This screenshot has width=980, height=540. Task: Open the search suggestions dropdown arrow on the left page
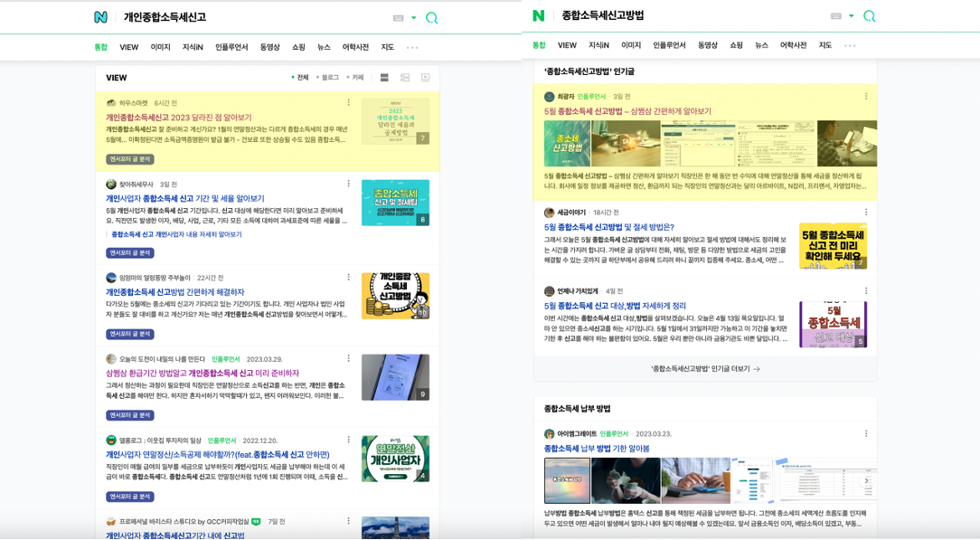coord(413,15)
